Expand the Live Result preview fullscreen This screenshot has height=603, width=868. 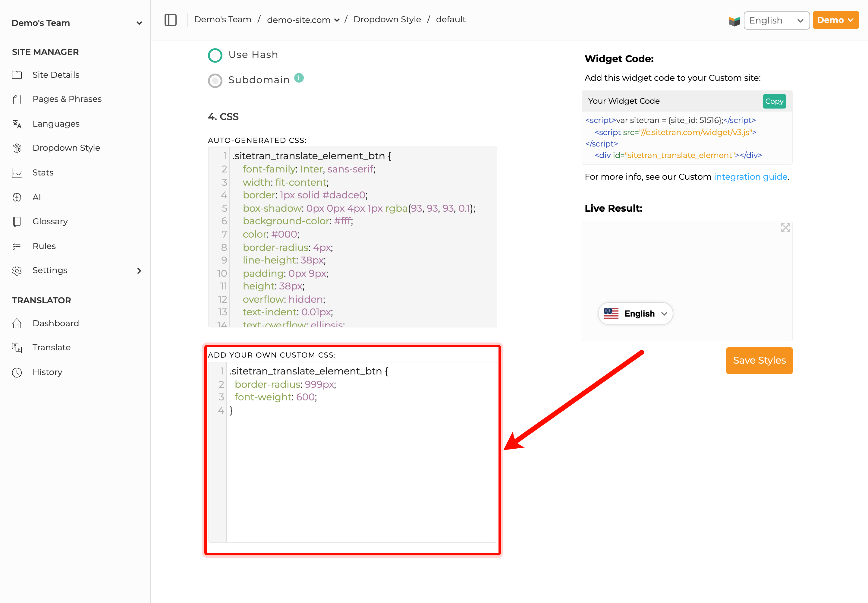point(786,228)
